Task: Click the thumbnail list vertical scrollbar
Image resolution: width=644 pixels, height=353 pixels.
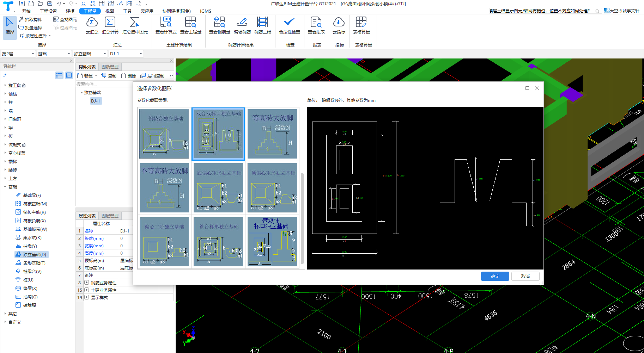Action: click(x=302, y=218)
